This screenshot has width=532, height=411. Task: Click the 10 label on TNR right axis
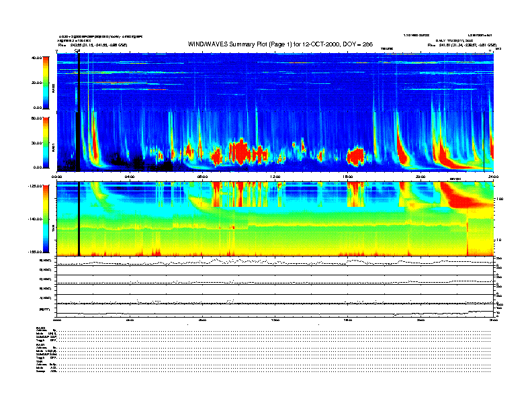click(x=500, y=240)
